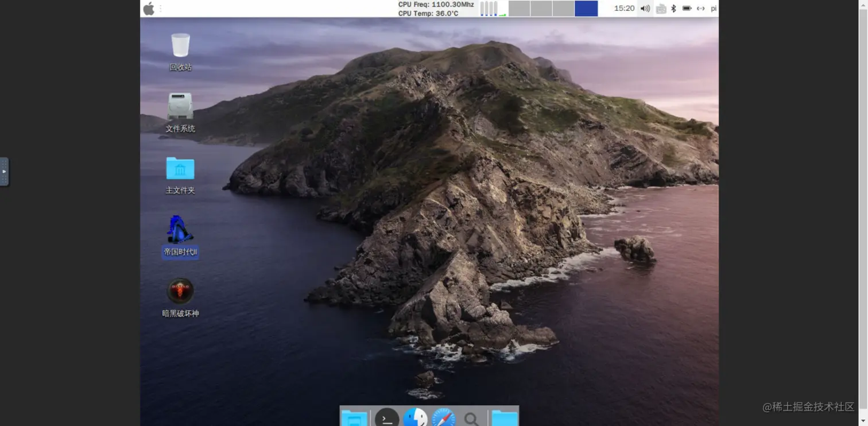Open the pi user menu

714,9
